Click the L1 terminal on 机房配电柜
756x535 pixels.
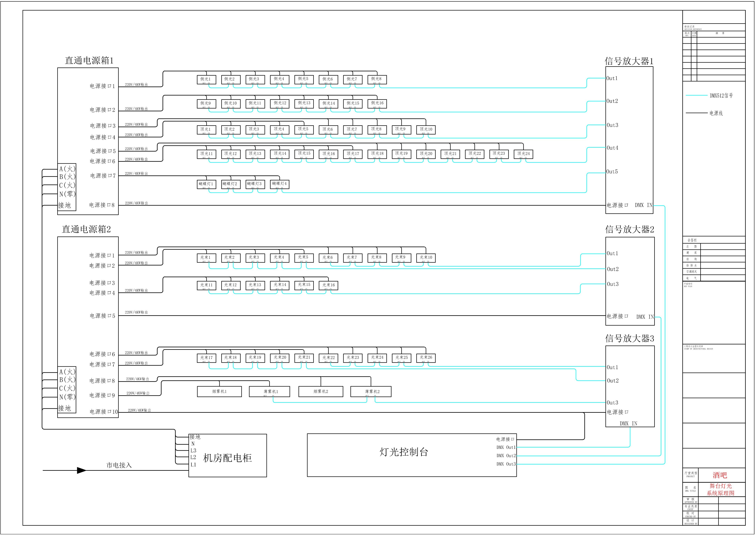(x=193, y=465)
